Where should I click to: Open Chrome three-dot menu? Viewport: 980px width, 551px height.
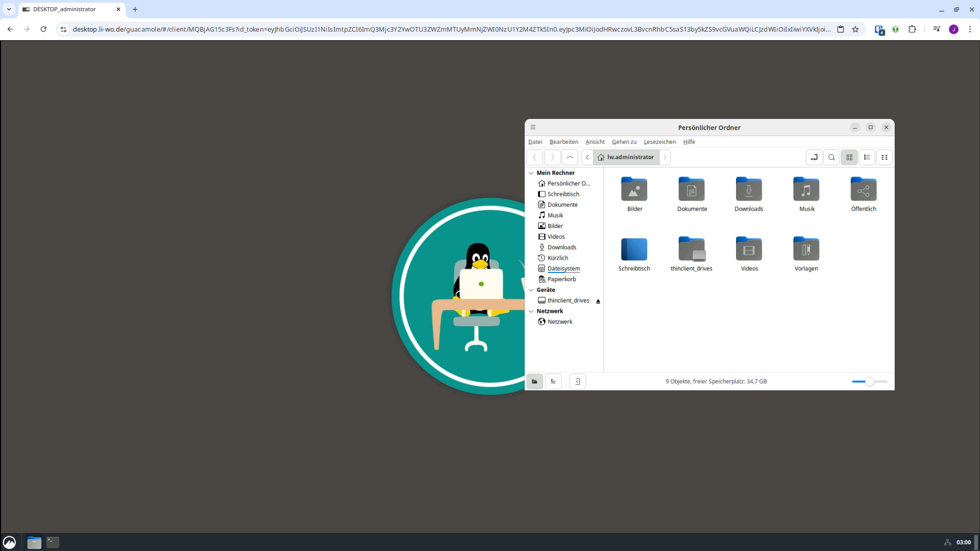click(970, 30)
